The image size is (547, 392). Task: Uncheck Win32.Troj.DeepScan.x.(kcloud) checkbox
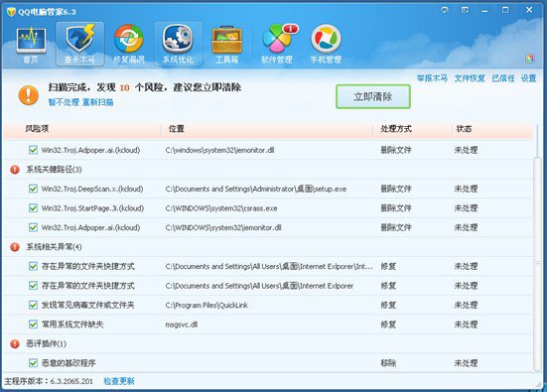tap(33, 189)
